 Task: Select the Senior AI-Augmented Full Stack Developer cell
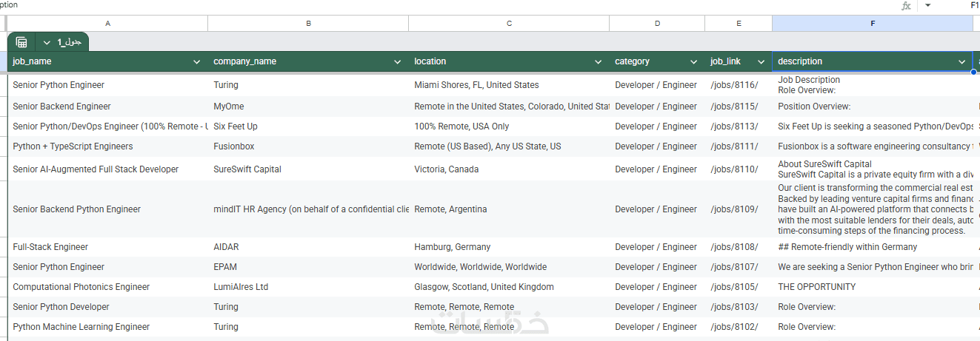(107, 169)
